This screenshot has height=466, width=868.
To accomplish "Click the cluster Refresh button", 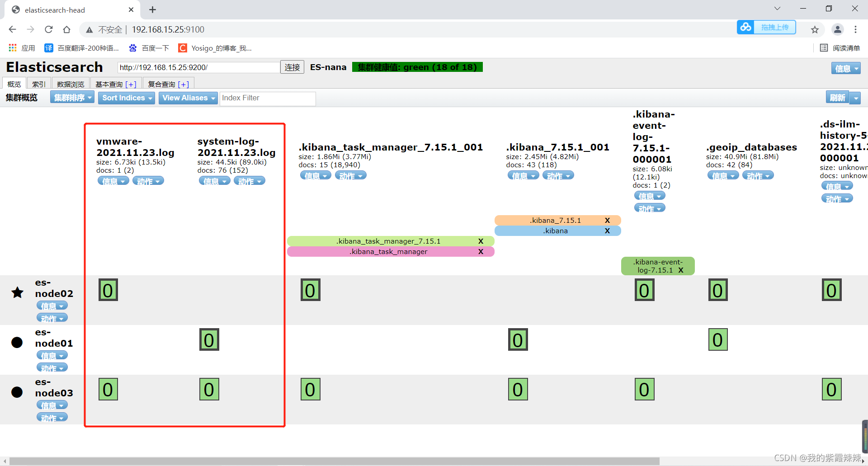I will tap(837, 98).
